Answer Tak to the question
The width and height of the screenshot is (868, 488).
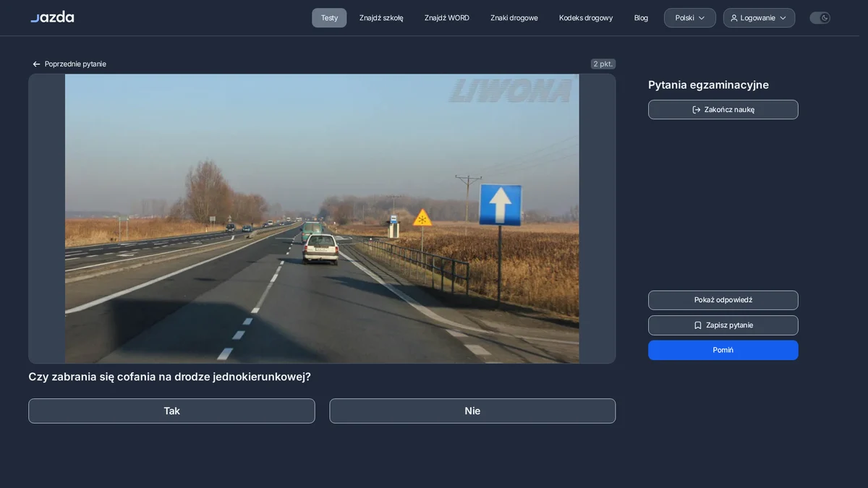171,411
